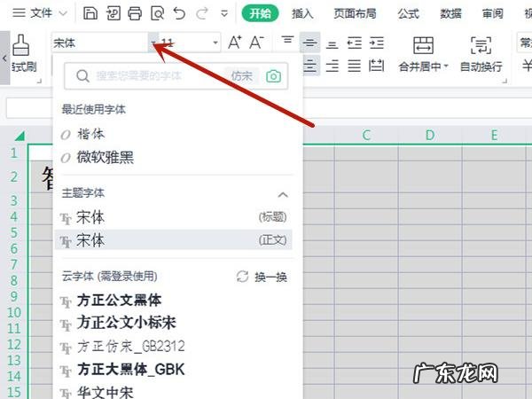This screenshot has width=532, height=399.
Task: Select 方正公文小标宋 cloud font
Action: 173,323
